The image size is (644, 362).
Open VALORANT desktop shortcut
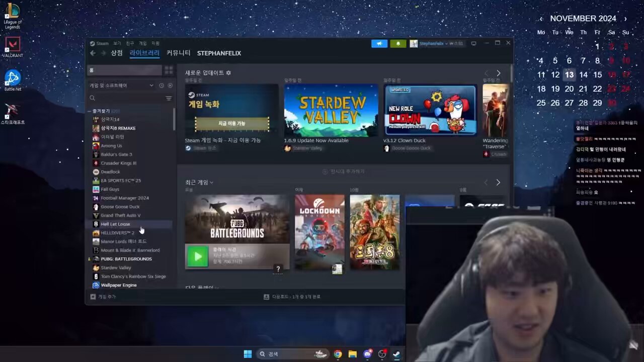point(13,47)
